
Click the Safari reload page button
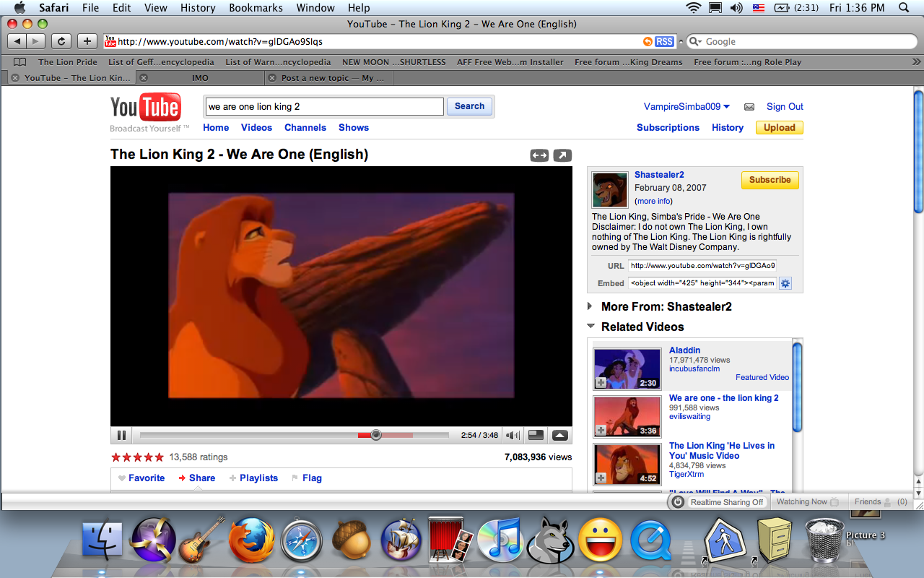coord(61,41)
